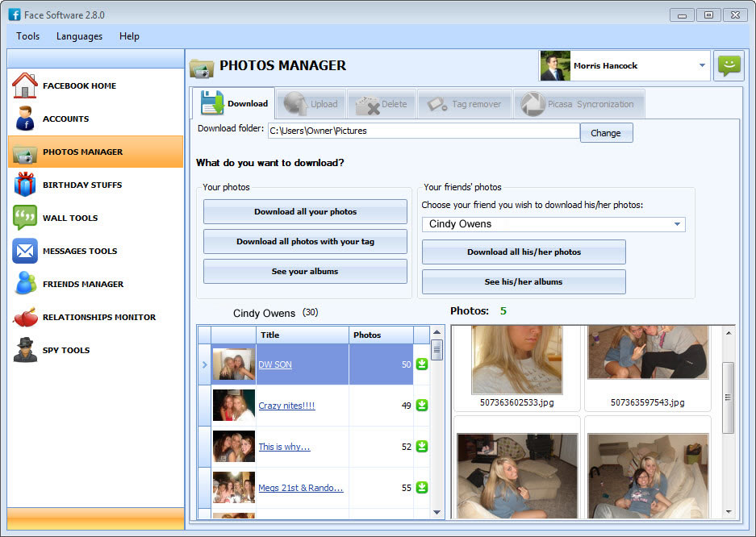Image resolution: width=756 pixels, height=537 pixels.
Task: Select photo 507363602533.jpg thumbnail
Action: tap(517, 360)
